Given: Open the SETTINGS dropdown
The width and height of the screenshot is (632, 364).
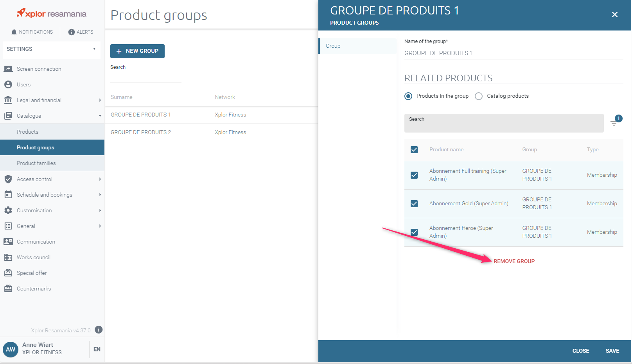Looking at the screenshot, I should [x=51, y=49].
